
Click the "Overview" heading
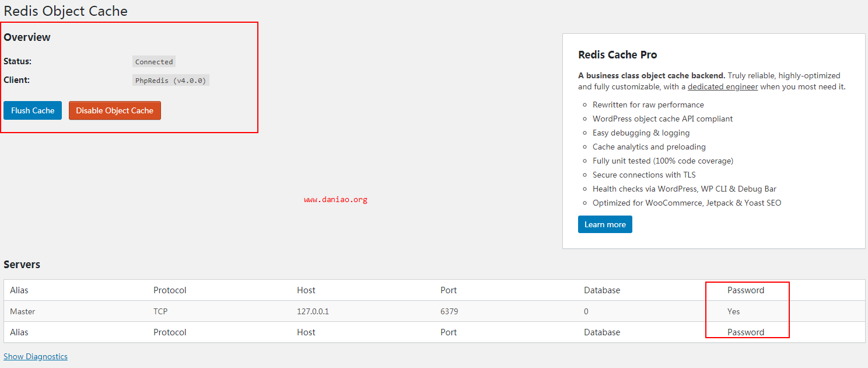(27, 37)
